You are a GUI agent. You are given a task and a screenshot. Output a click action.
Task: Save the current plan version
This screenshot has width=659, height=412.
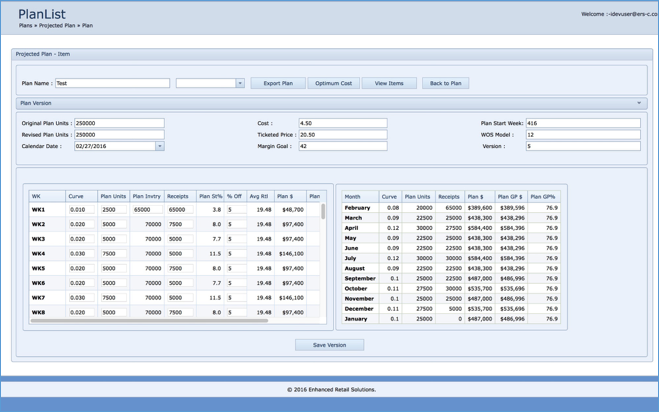point(329,345)
